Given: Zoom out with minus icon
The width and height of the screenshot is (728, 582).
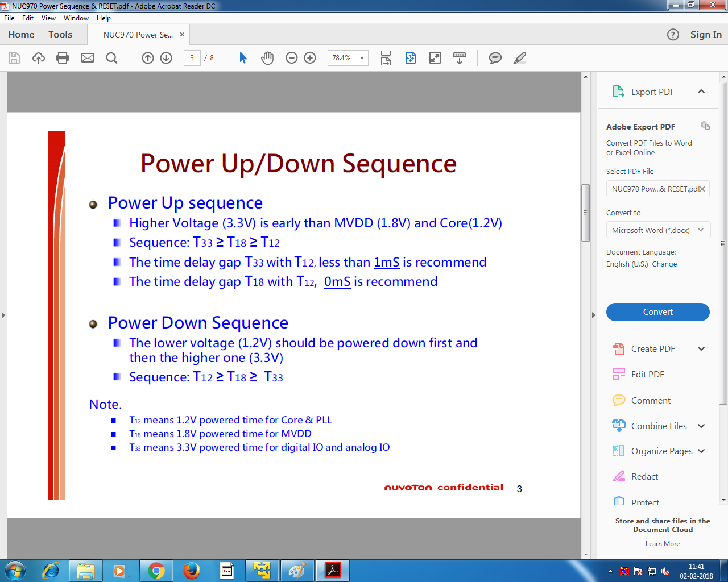Looking at the screenshot, I should (292, 58).
